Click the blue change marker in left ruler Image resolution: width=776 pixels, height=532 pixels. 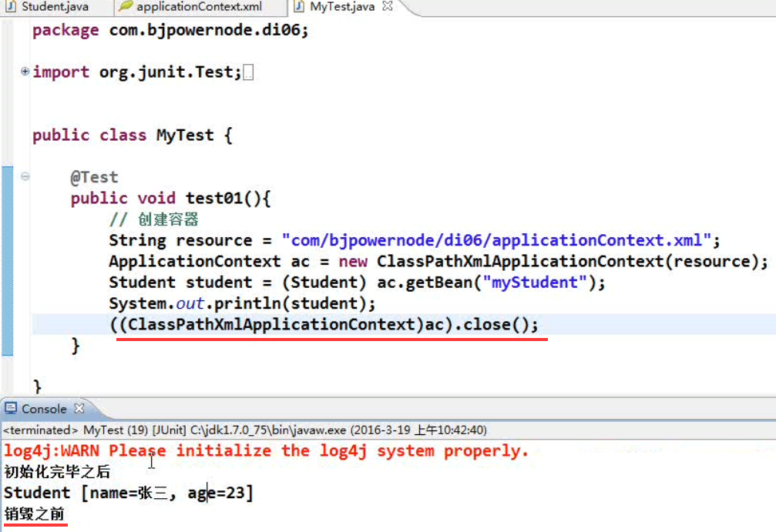[x=8, y=261]
